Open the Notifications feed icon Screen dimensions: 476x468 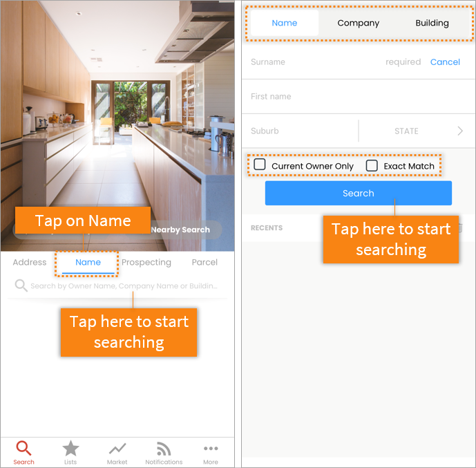pos(164,449)
